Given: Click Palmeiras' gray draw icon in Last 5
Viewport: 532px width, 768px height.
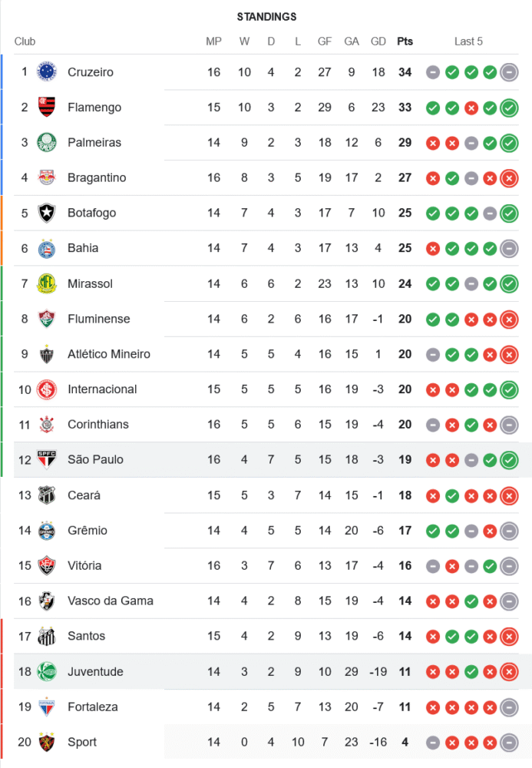Looking at the screenshot, I should click(x=471, y=143).
